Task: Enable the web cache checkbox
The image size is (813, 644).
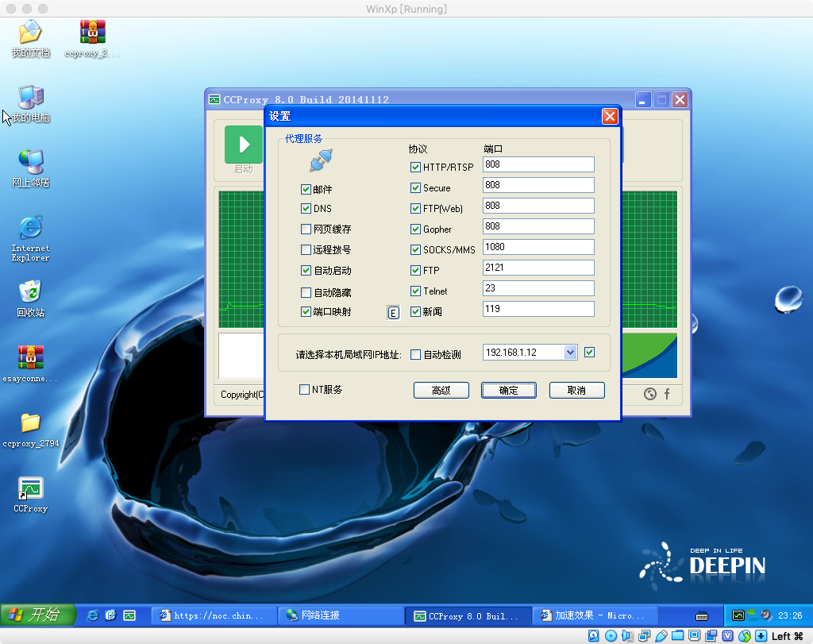Action: pos(306,229)
